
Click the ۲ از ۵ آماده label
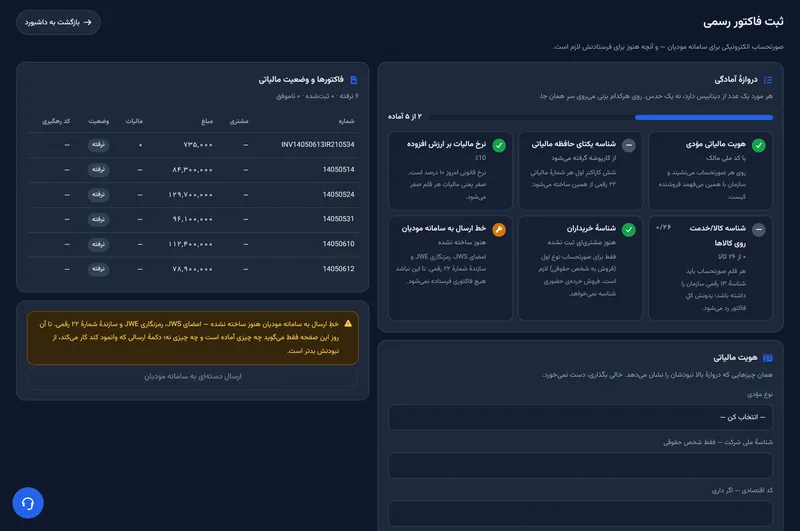pyautogui.click(x=405, y=117)
